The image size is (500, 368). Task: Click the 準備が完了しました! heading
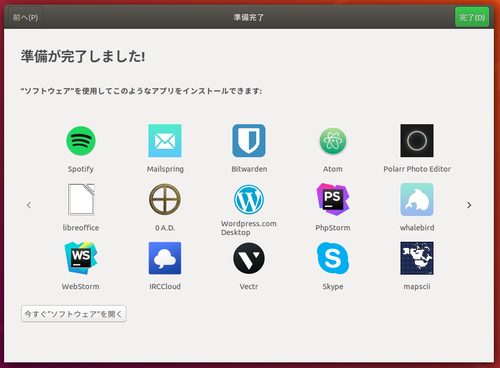pos(83,56)
